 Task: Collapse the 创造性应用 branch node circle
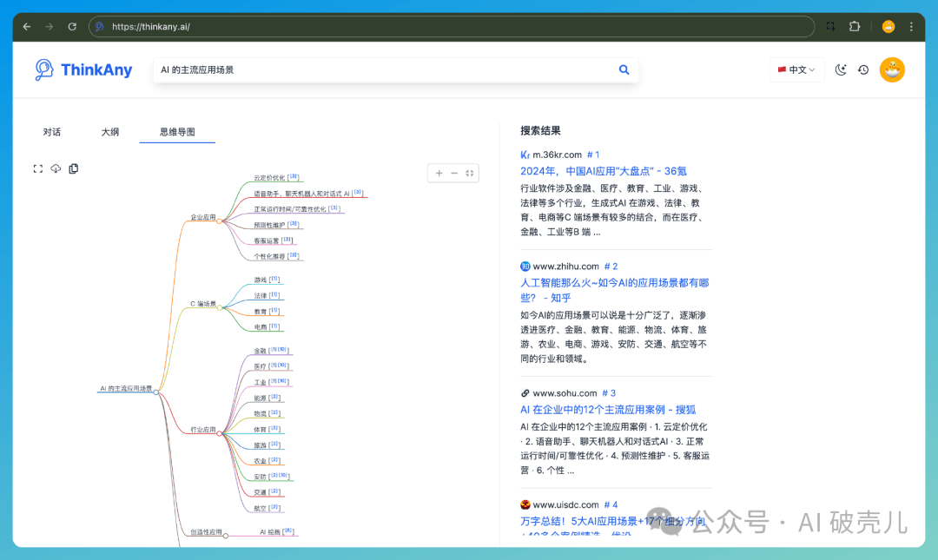[226, 536]
